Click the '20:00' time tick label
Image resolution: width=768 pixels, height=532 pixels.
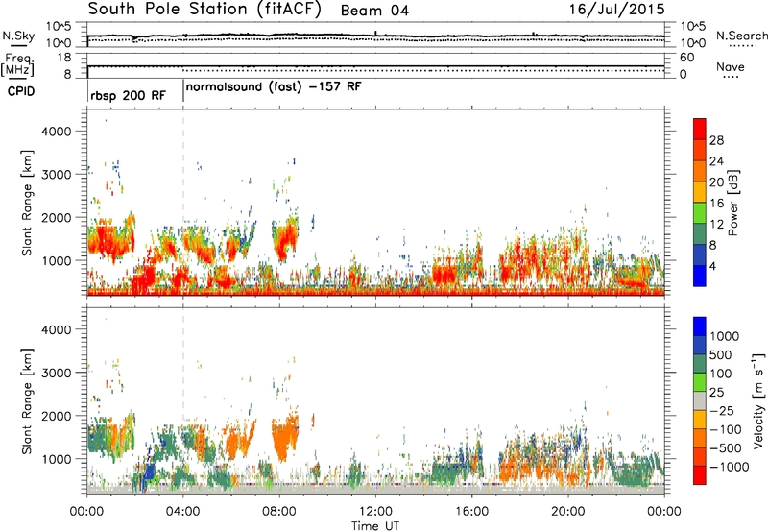(x=568, y=512)
